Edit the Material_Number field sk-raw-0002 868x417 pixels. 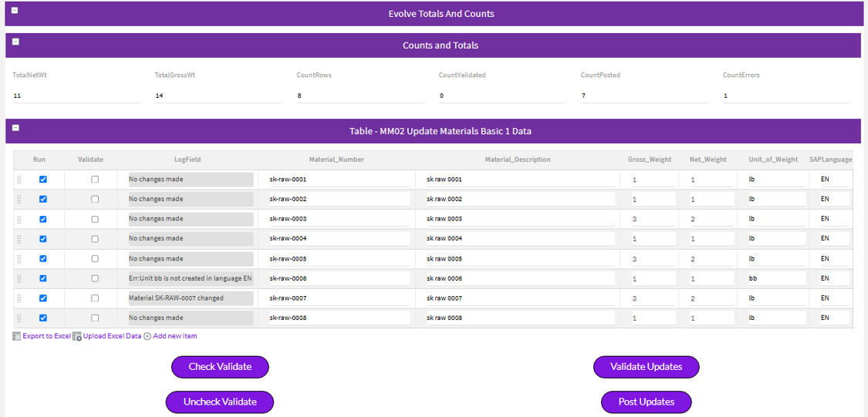(339, 199)
